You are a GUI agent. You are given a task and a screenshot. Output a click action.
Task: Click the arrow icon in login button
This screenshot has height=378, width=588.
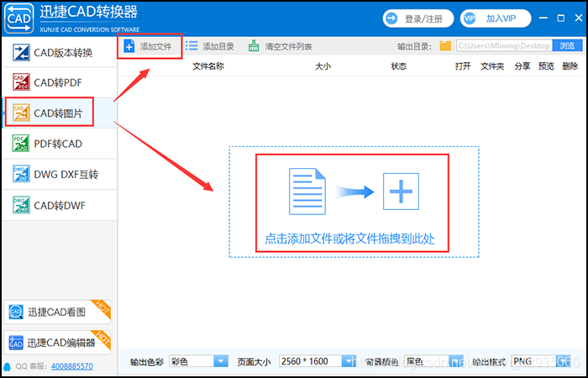tap(391, 18)
